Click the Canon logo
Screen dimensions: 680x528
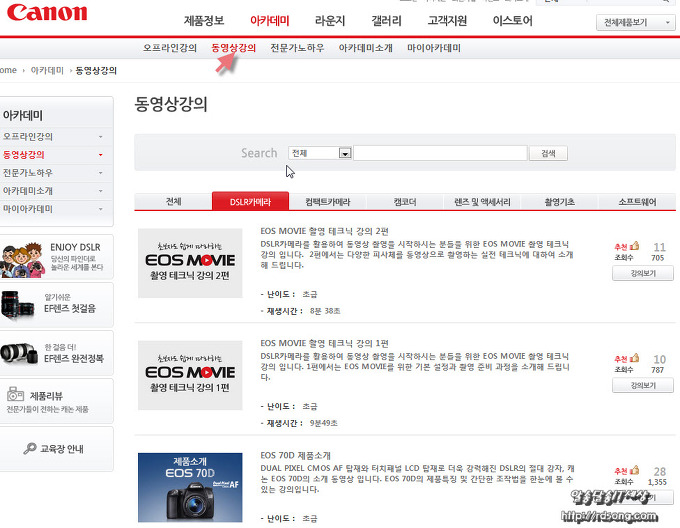(47, 14)
